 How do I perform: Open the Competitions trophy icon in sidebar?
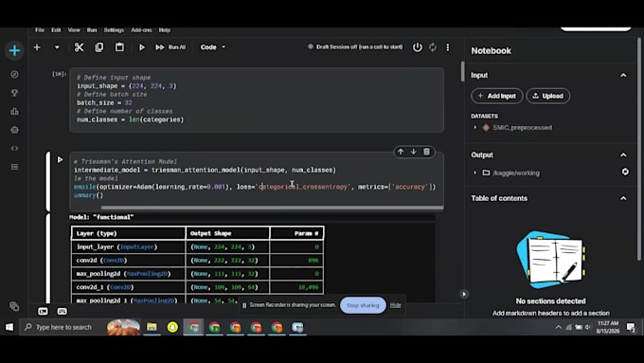tap(14, 93)
